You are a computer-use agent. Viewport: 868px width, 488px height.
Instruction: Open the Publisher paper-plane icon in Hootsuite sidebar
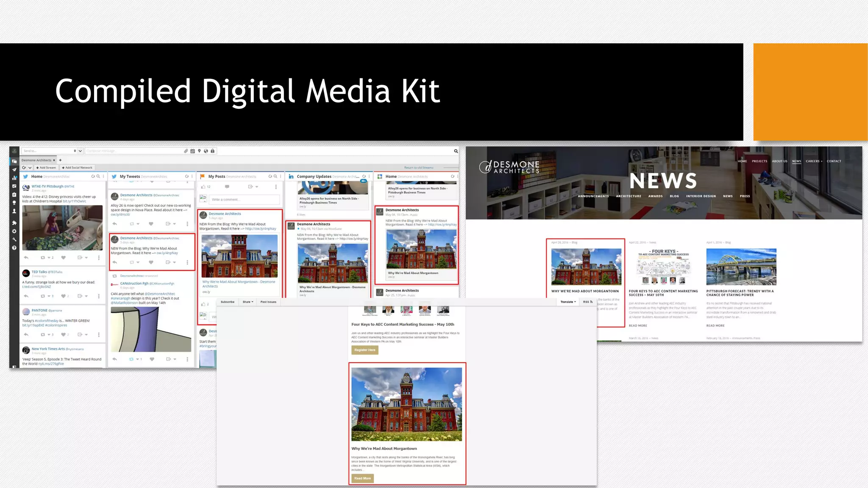click(x=14, y=169)
